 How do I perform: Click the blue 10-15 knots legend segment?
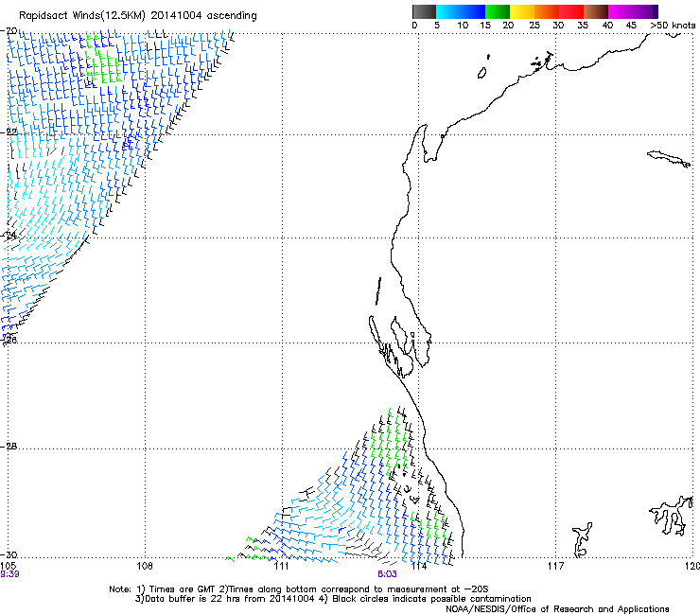click(473, 11)
